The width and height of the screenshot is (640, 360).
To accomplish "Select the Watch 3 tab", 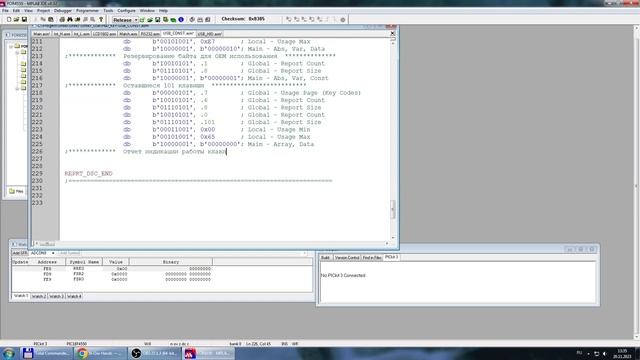I will coord(56,296).
